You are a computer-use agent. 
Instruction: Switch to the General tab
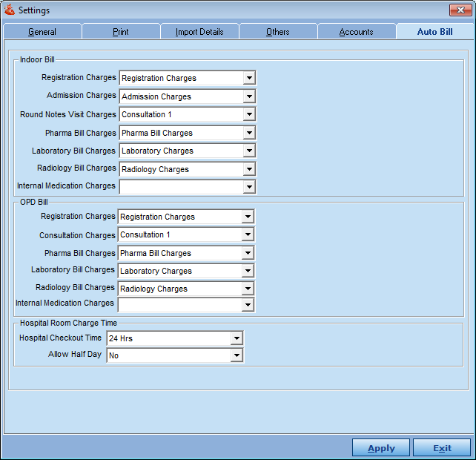[x=42, y=32]
